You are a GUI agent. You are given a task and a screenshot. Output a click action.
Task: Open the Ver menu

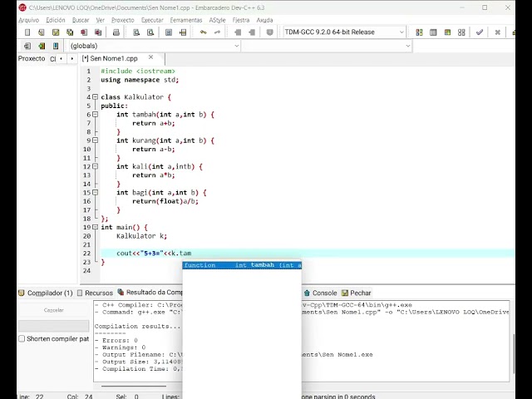(x=101, y=20)
